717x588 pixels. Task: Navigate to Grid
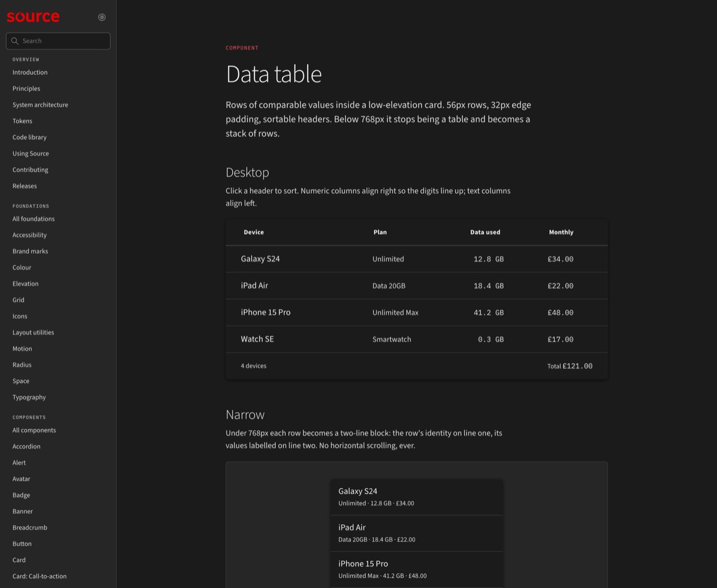tap(18, 300)
